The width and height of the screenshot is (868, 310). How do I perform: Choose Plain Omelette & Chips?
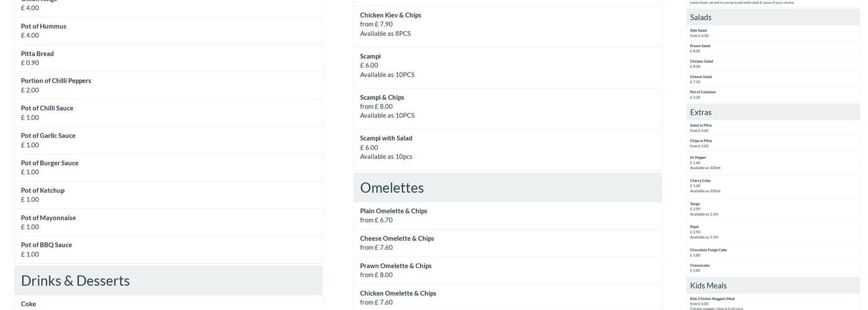393,211
